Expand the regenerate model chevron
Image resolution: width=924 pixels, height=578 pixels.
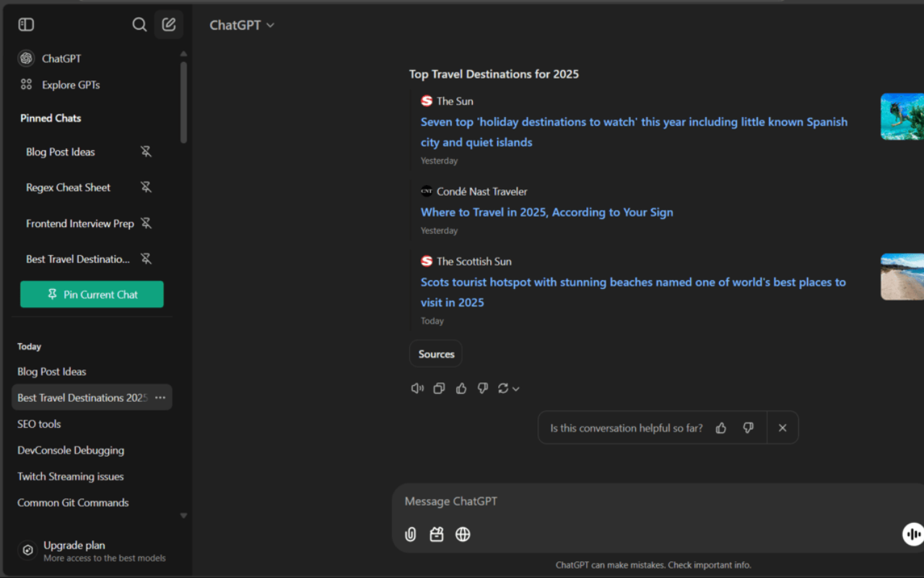click(516, 389)
